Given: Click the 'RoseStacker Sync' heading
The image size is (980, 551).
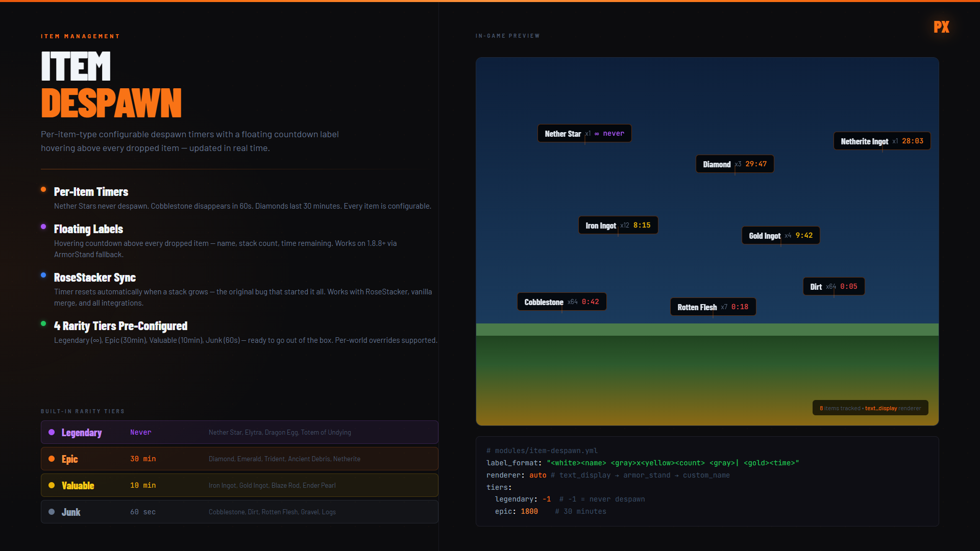Looking at the screenshot, I should pyautogui.click(x=95, y=278).
